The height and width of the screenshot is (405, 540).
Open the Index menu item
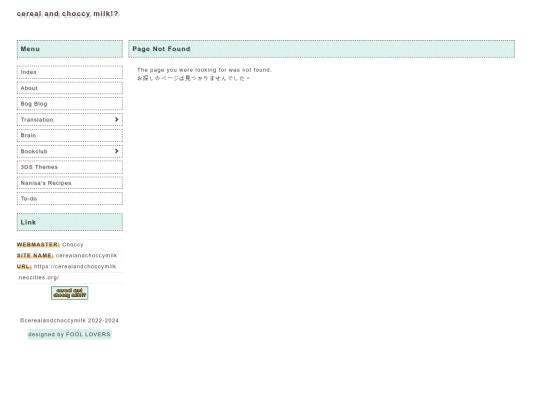pyautogui.click(x=70, y=72)
